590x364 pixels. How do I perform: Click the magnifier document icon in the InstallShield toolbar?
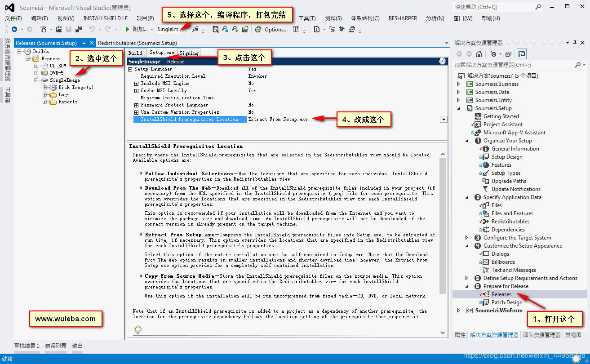215,29
